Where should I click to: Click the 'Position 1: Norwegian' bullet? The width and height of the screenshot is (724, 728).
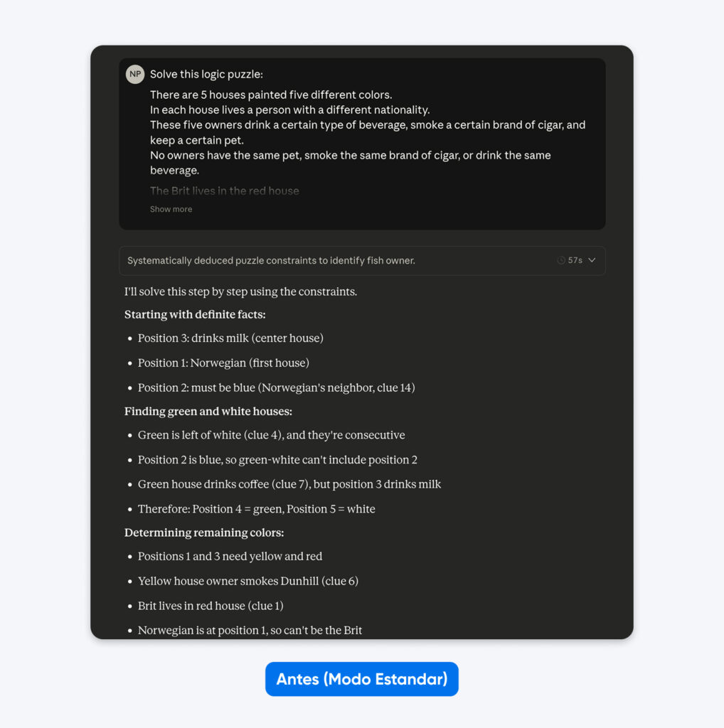223,363
